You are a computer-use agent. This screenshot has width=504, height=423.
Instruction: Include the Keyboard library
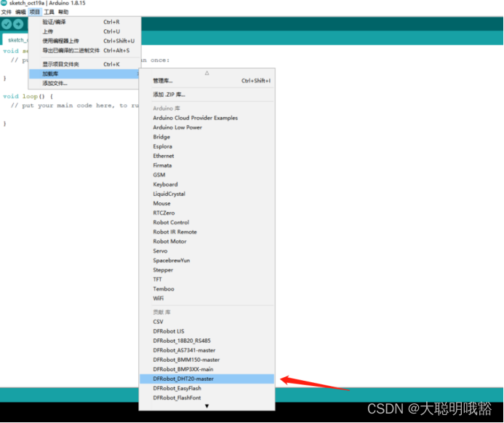[207, 184]
